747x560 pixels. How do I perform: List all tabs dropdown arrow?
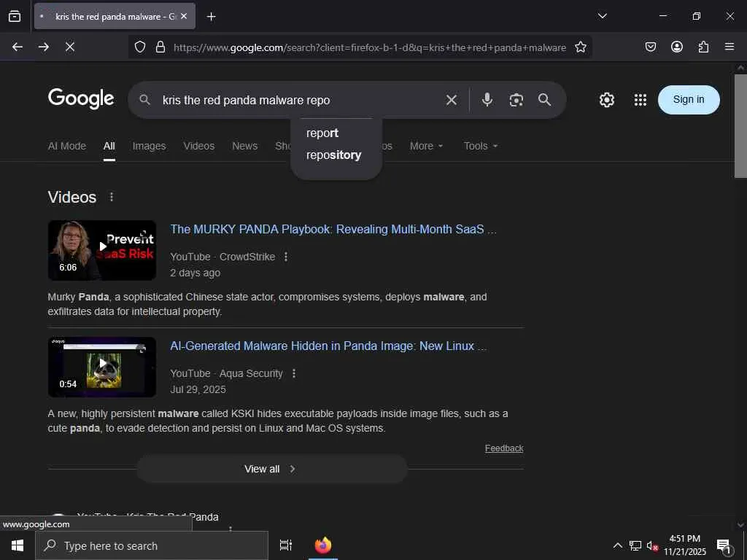[x=602, y=16]
